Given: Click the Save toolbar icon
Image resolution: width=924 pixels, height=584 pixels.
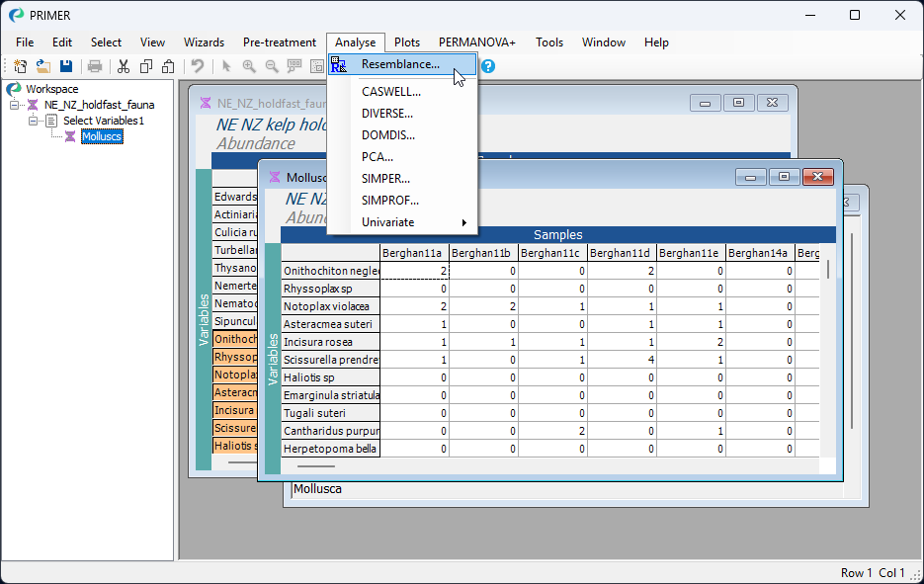Looking at the screenshot, I should point(66,66).
